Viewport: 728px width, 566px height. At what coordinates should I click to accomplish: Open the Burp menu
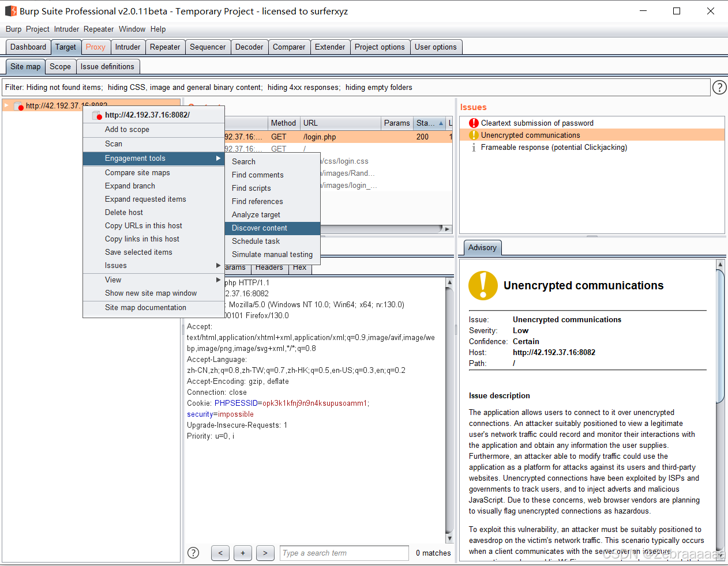(x=13, y=29)
